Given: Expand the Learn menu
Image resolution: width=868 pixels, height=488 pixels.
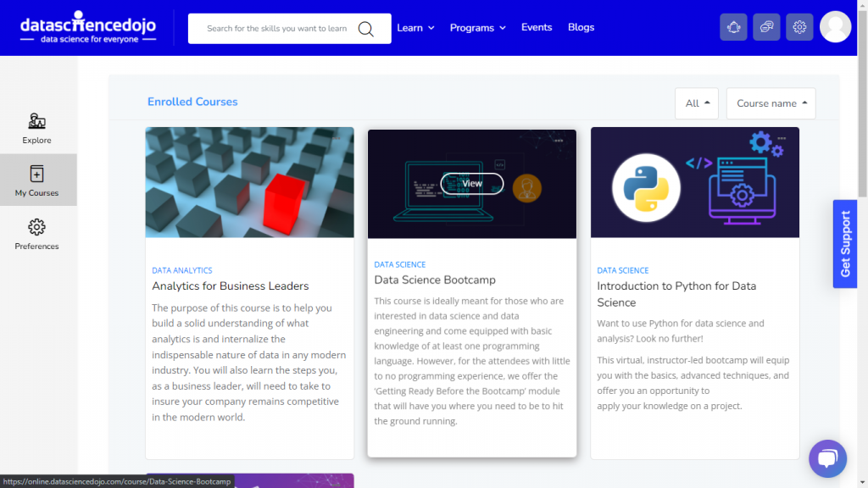Looking at the screenshot, I should (x=415, y=28).
